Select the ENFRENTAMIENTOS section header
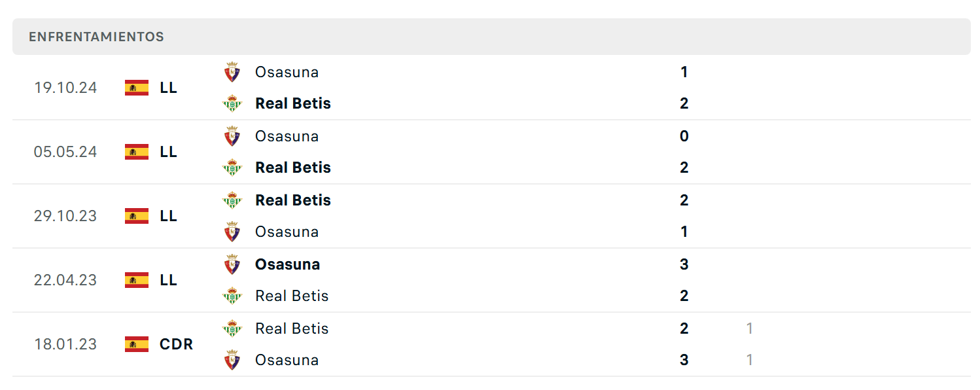This screenshot has height=390, width=980. click(x=491, y=37)
